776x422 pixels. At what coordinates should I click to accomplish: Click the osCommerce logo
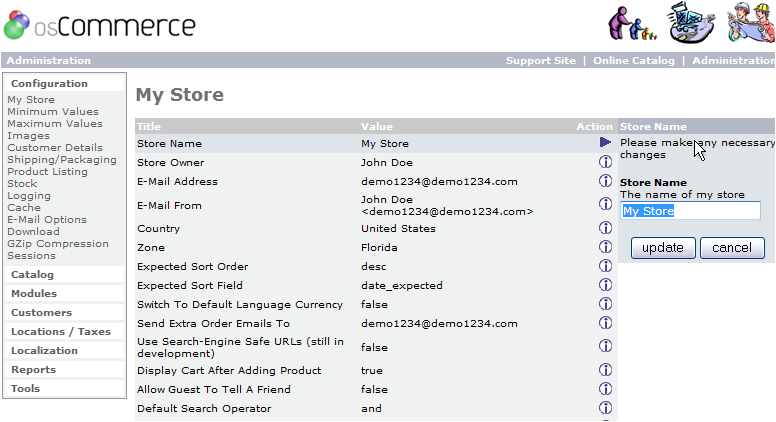pyautogui.click(x=100, y=25)
